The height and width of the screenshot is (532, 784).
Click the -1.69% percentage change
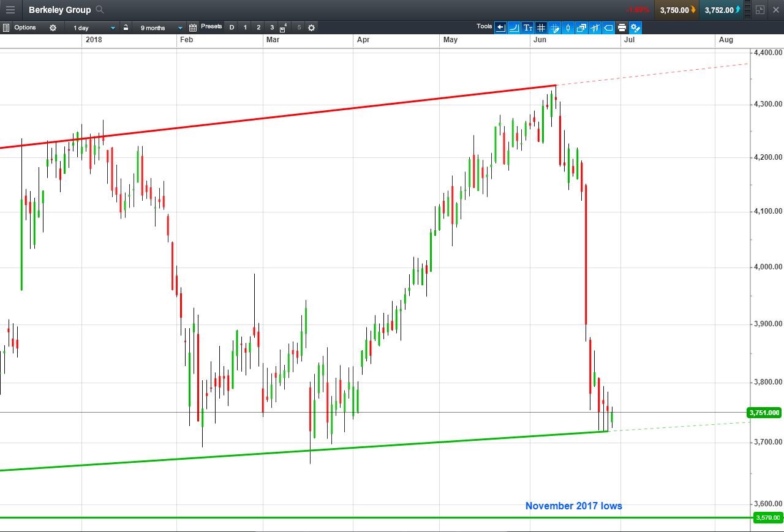tap(638, 10)
